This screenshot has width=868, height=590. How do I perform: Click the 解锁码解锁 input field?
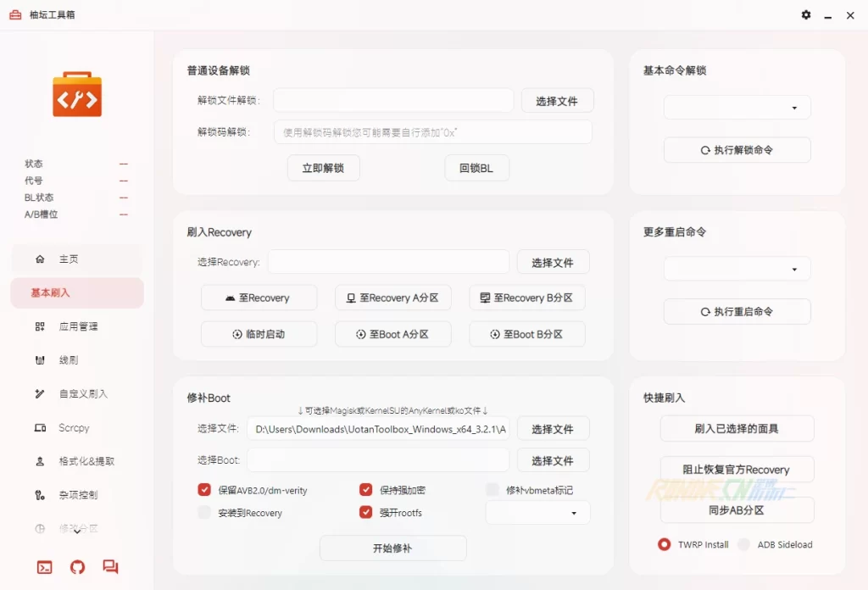click(x=432, y=132)
